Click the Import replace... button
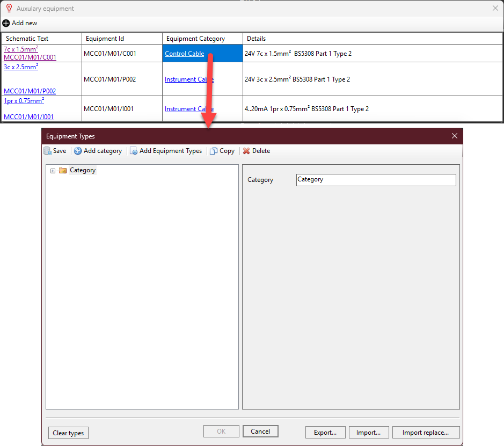Viewport: 504px width, 446px height. [x=426, y=433]
